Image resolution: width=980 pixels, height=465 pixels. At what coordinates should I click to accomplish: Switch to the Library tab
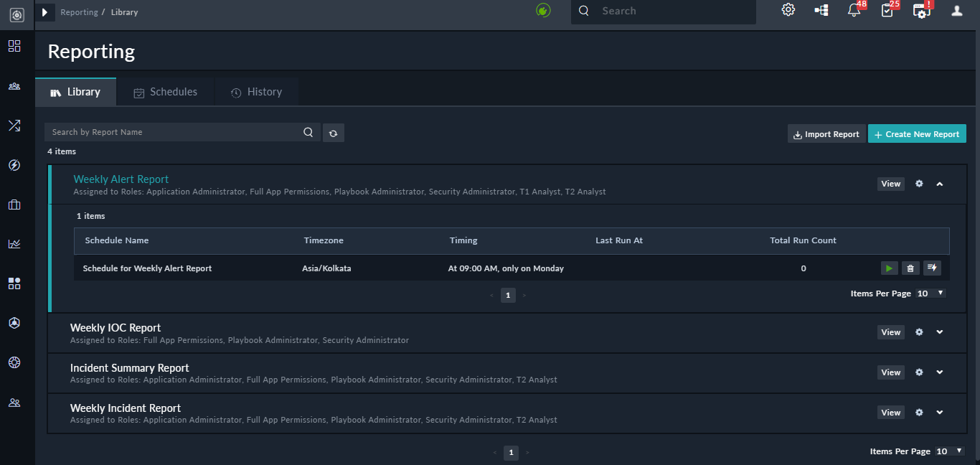[75, 92]
